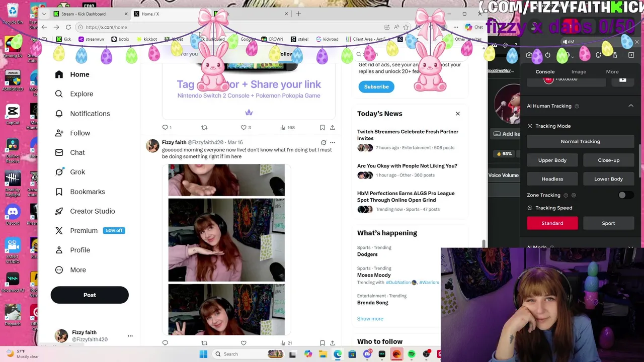Reply to the giveaway post with 1 comment

(167, 128)
